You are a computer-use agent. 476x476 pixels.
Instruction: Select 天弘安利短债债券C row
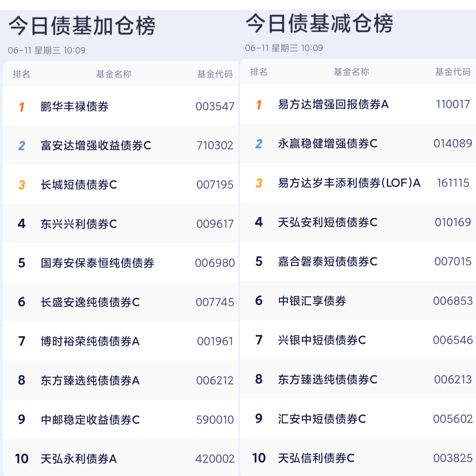pyautogui.click(x=358, y=222)
